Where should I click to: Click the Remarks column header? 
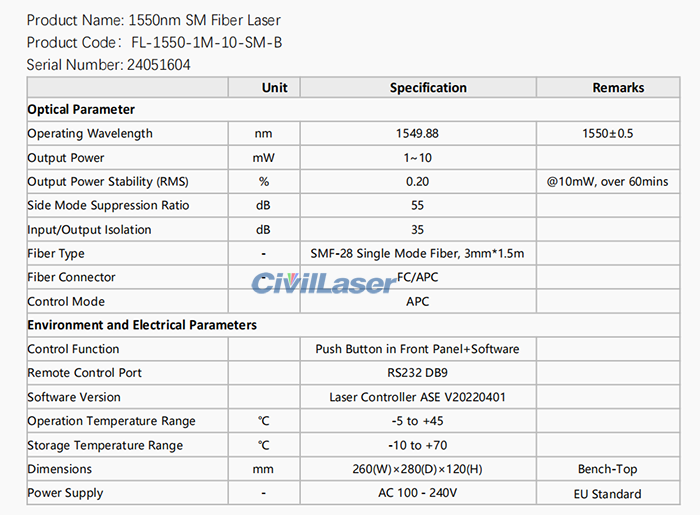(x=618, y=87)
